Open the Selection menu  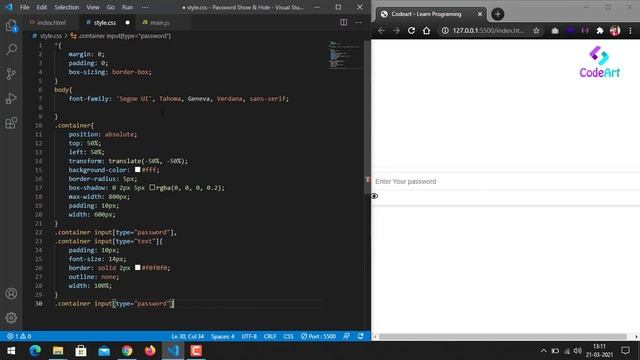(x=67, y=7)
